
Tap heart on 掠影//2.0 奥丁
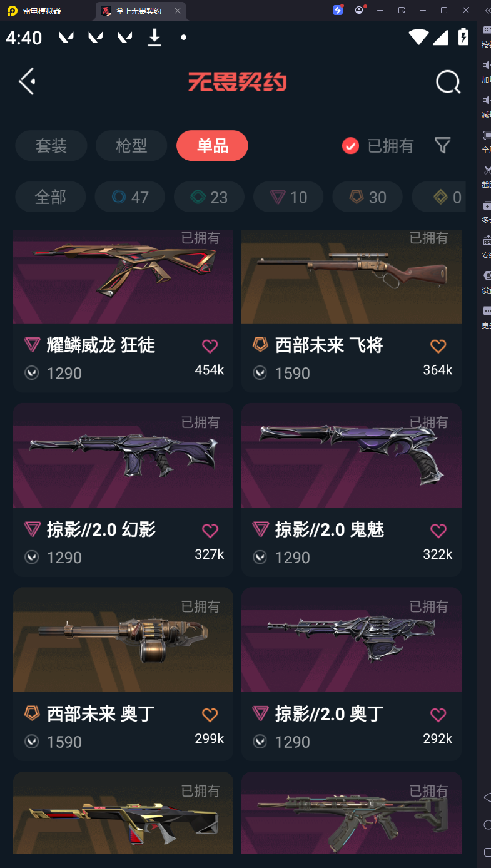point(438,715)
